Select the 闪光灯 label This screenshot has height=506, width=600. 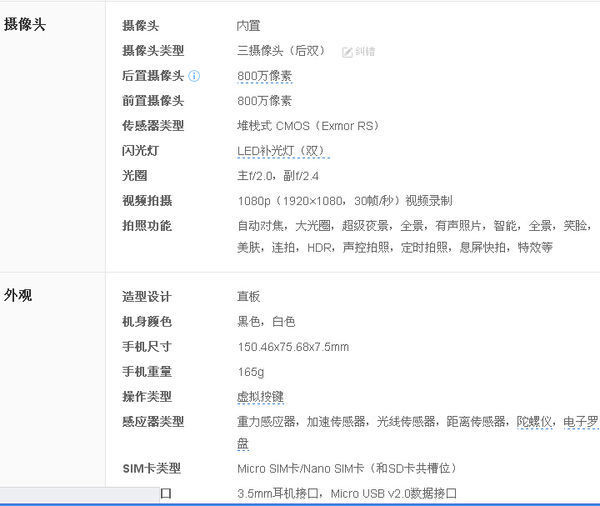pyautogui.click(x=140, y=151)
